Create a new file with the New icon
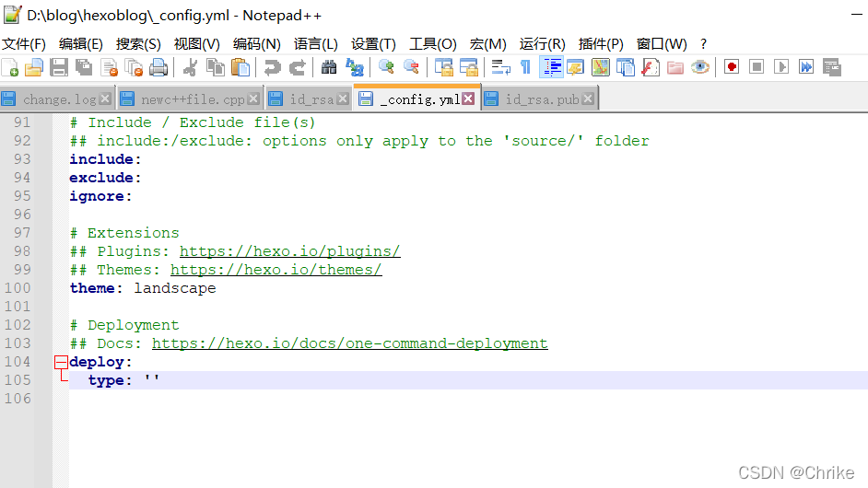Viewport: 868px width, 488px height. [x=10, y=67]
